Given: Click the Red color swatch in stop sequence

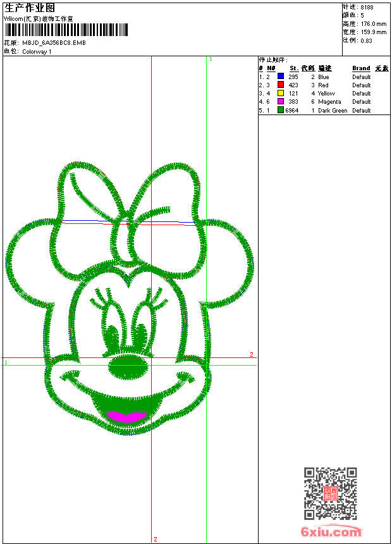Looking at the screenshot, I should point(281,85).
